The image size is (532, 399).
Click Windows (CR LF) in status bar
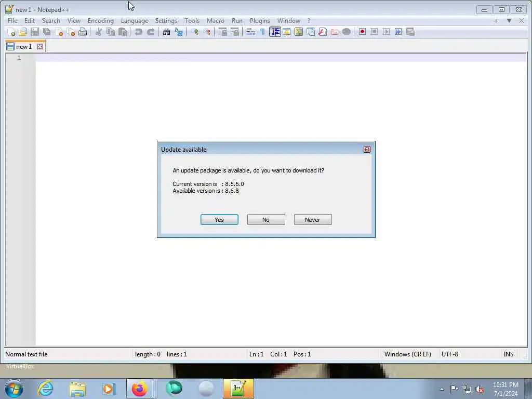coord(407,354)
